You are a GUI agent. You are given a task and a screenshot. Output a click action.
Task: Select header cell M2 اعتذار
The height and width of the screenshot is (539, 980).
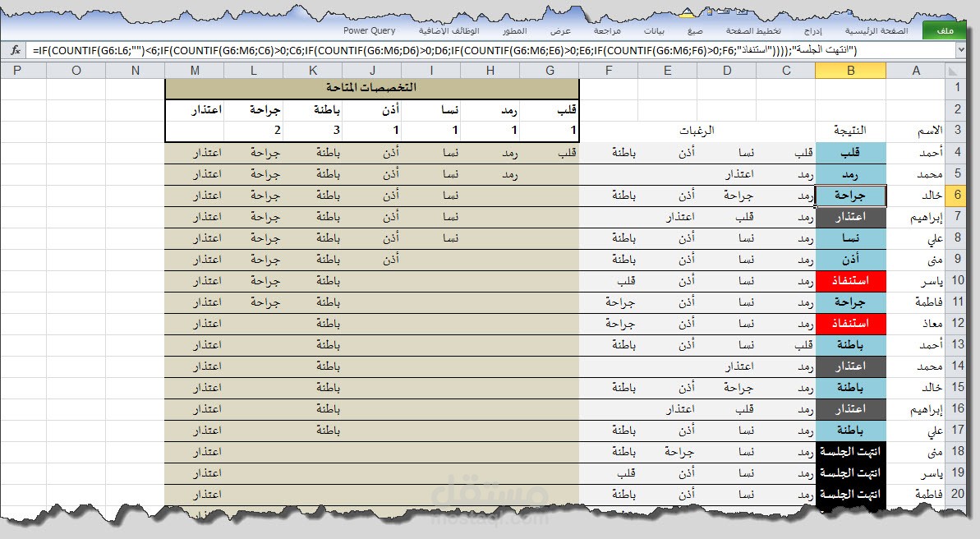[x=195, y=110]
